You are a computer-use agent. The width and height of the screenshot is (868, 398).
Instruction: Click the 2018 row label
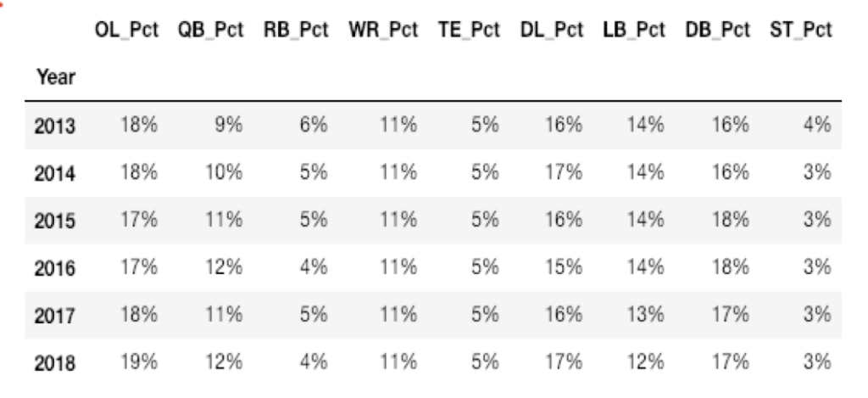click(x=55, y=364)
